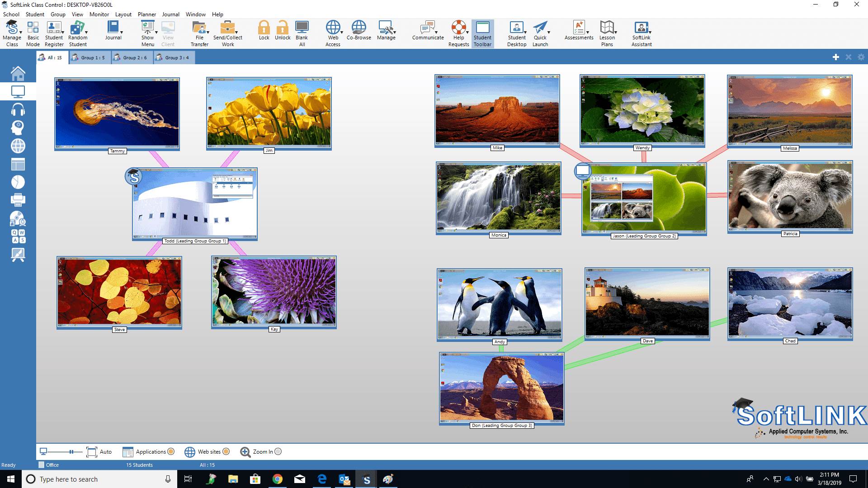Viewport: 868px width, 488px height.
Task: Expand the Web Access dropdown arrow
Action: tap(342, 33)
